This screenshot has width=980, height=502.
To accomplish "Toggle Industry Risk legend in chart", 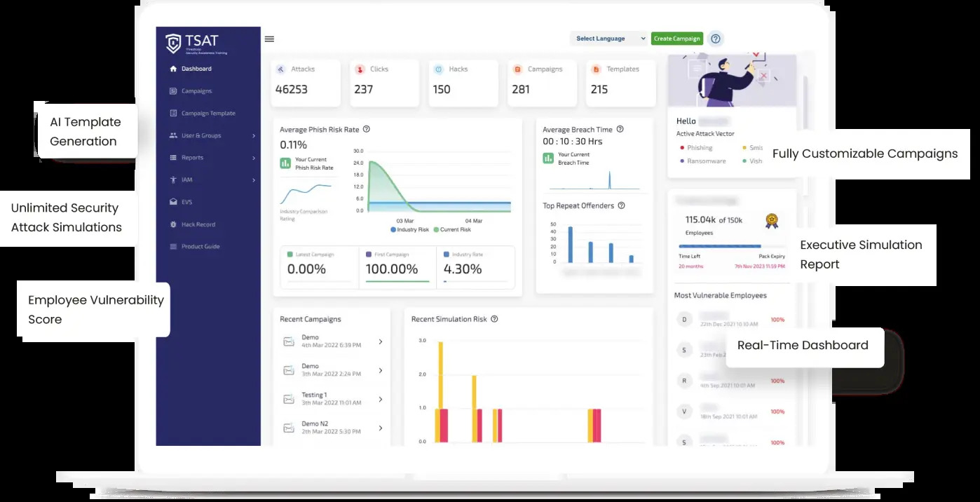I will [x=409, y=229].
